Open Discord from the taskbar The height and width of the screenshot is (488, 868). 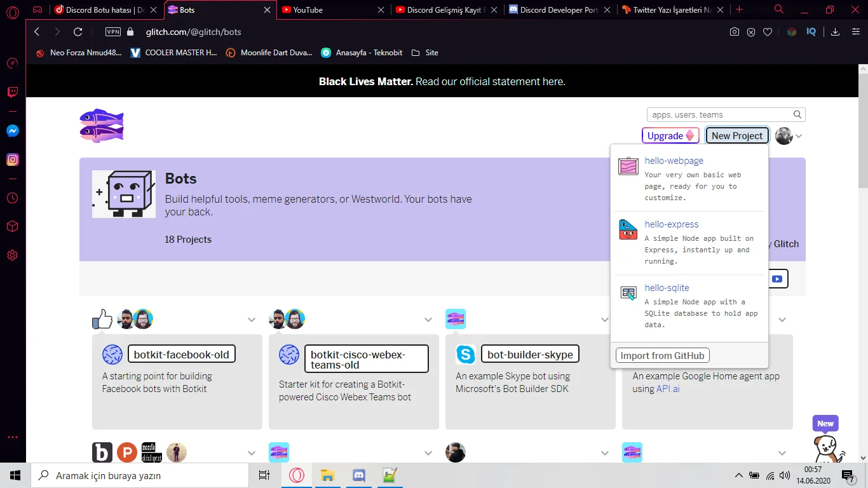358,475
